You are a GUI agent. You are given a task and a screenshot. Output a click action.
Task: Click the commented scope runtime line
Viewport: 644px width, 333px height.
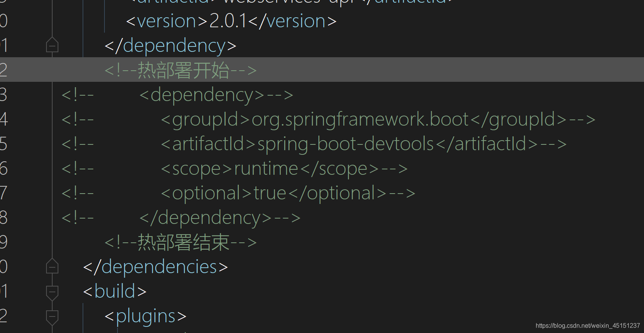point(235,169)
